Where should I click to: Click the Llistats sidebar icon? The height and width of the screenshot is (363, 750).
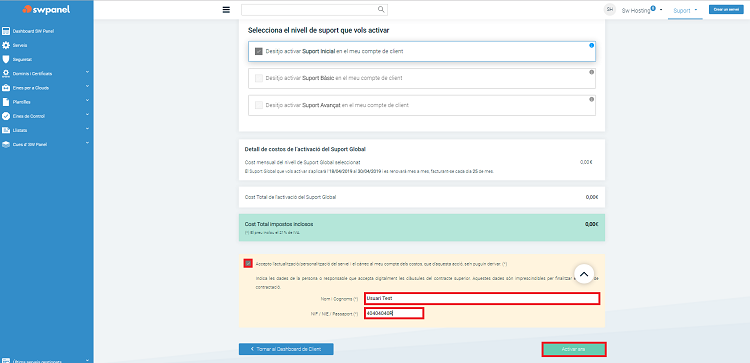pos(6,130)
